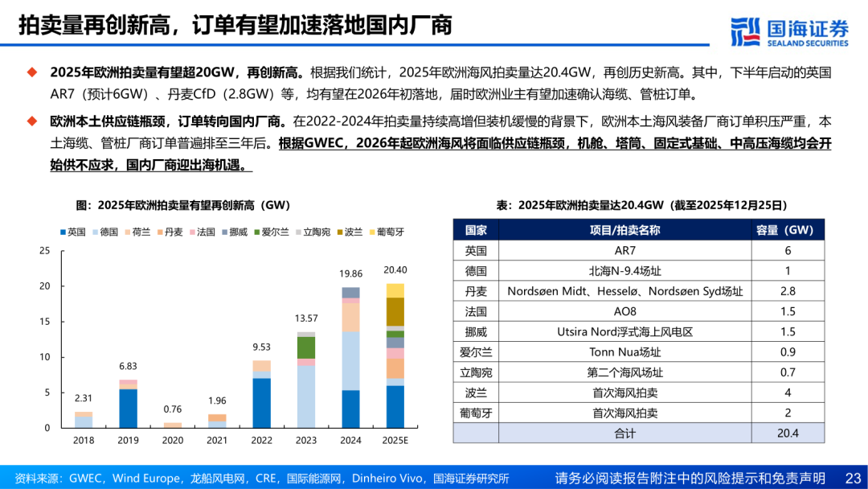This screenshot has width=868, height=489.
Task: Click the 英国 legend color square
Action: (63, 232)
